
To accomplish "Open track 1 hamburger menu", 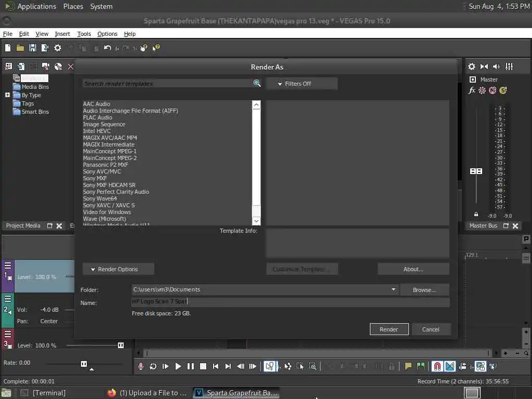I will tap(7, 265).
